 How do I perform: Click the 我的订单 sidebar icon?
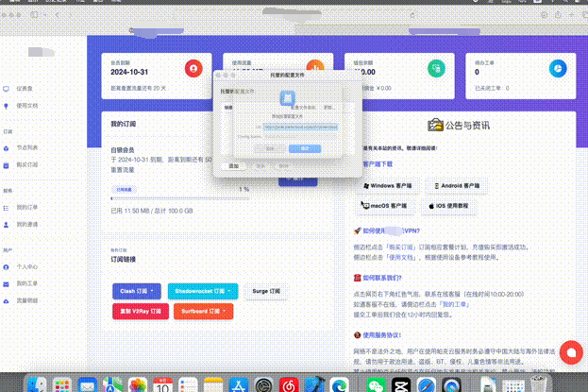8,207
